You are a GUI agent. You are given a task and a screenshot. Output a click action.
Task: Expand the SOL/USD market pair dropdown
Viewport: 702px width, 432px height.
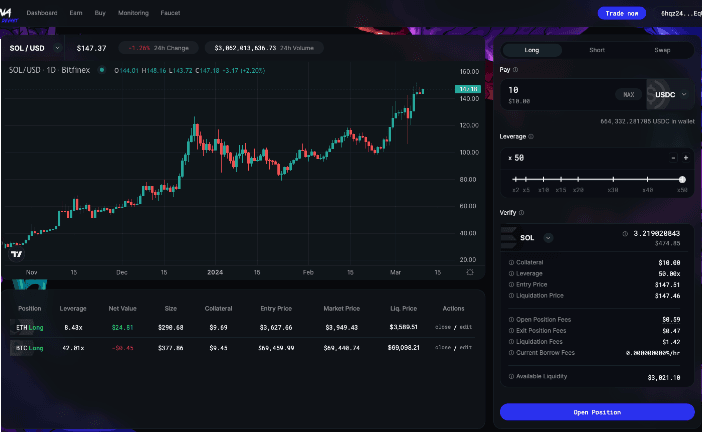click(57, 47)
